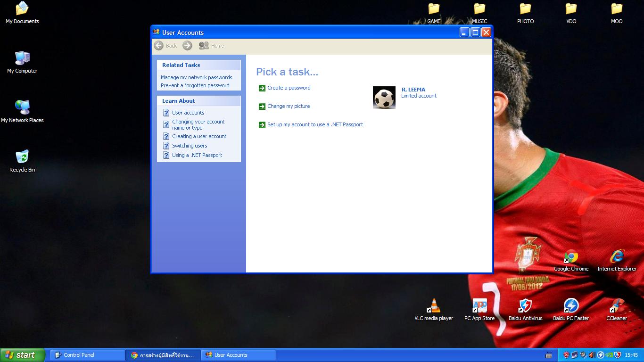This screenshot has height=362, width=644.
Task: Open the VLC media player desktop icon
Action: click(434, 306)
